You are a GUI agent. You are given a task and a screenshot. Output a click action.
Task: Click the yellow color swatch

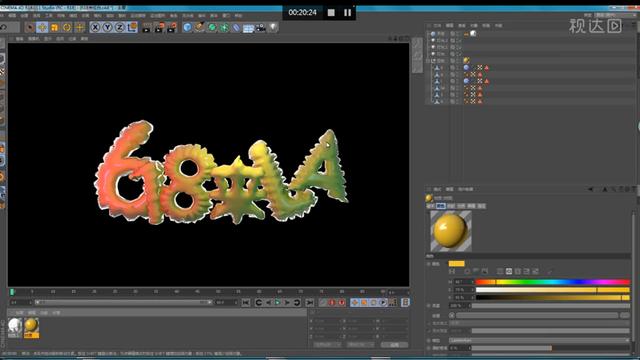[x=456, y=264]
